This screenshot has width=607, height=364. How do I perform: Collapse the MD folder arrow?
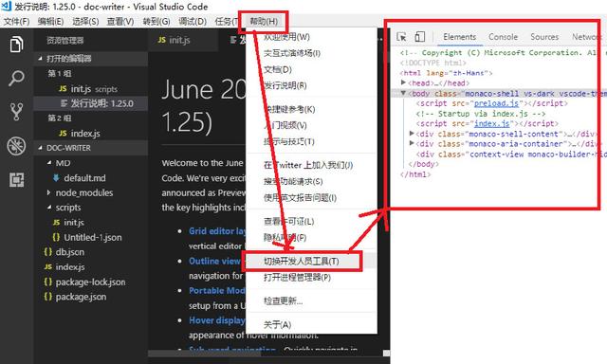(x=48, y=163)
